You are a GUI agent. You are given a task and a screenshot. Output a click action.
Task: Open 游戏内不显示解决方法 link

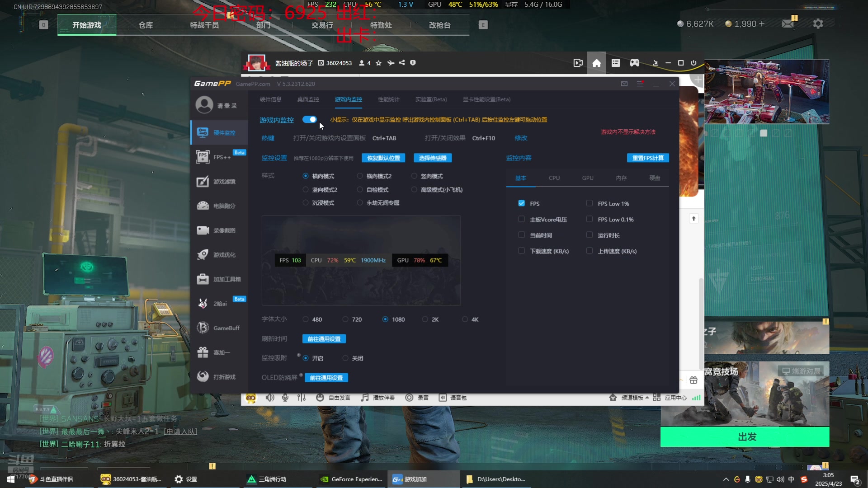click(x=628, y=132)
